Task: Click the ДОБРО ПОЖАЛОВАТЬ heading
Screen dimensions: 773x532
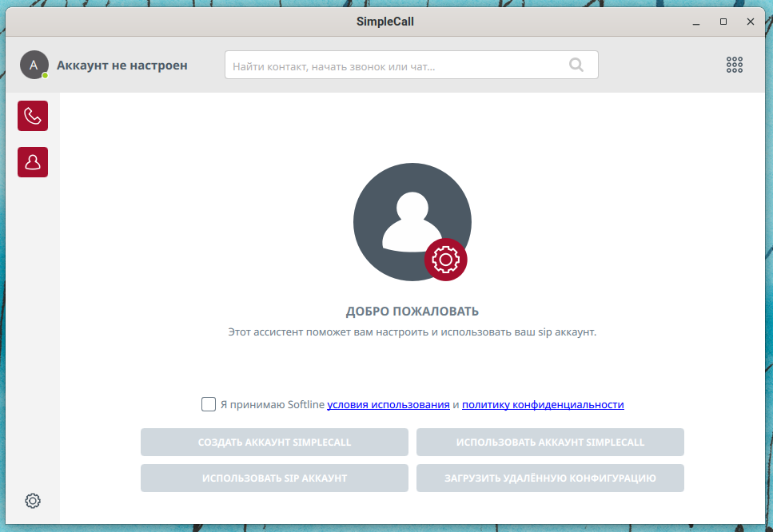Action: click(x=412, y=312)
